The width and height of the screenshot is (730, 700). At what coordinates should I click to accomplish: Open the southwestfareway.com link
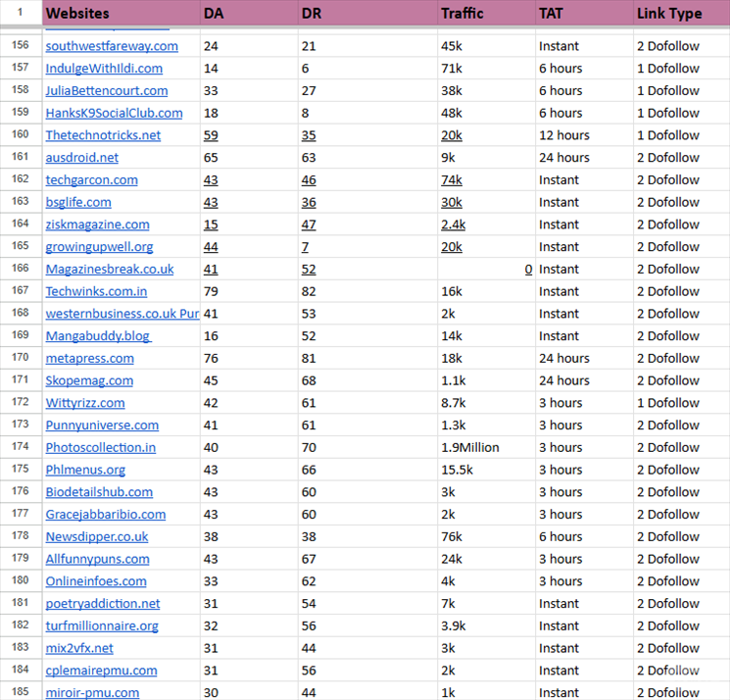click(112, 46)
